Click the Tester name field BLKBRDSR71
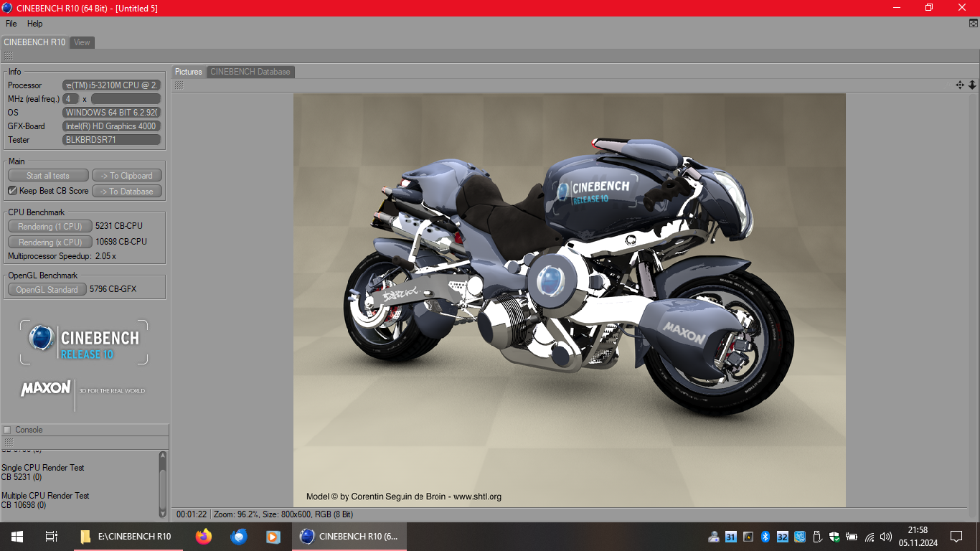Viewport: 980px width, 551px height. (x=111, y=140)
